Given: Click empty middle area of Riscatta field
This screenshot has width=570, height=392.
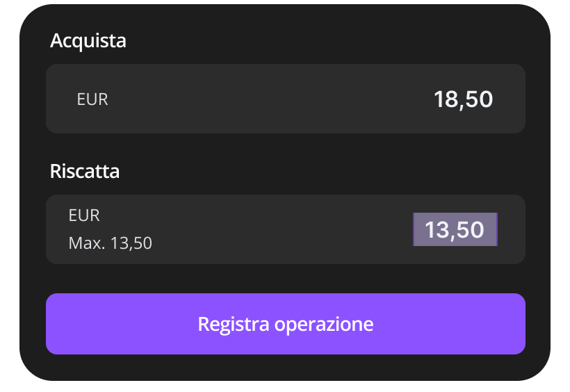Looking at the screenshot, I should coord(278,229).
